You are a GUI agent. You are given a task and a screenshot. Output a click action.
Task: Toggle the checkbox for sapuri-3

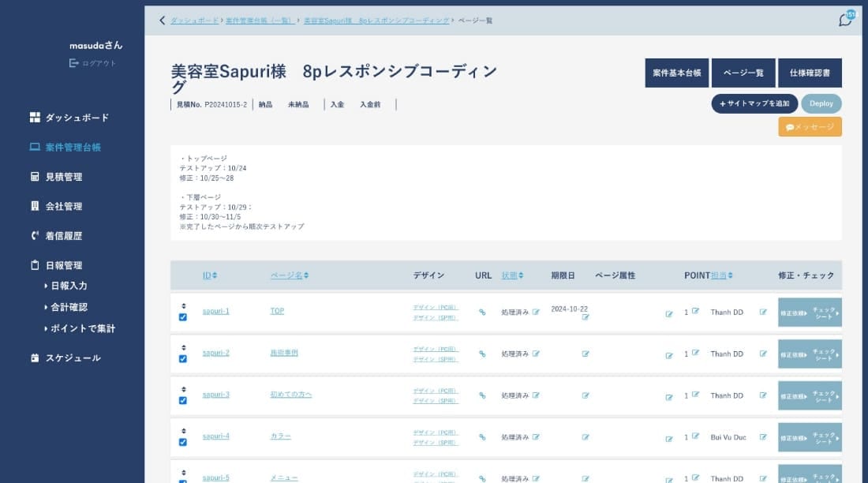[183, 401]
